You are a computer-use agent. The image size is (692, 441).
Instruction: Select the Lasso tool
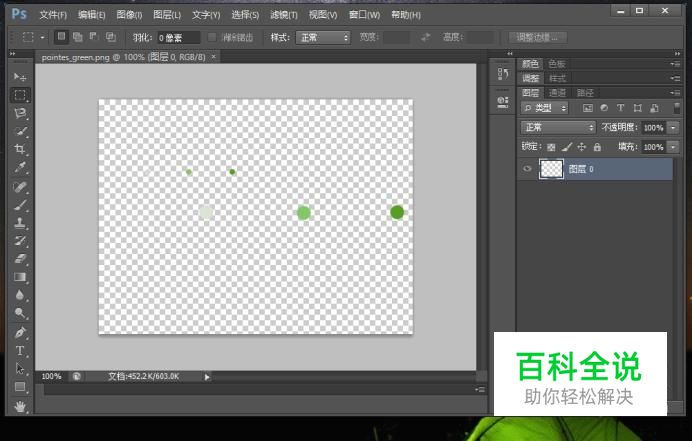point(20,113)
